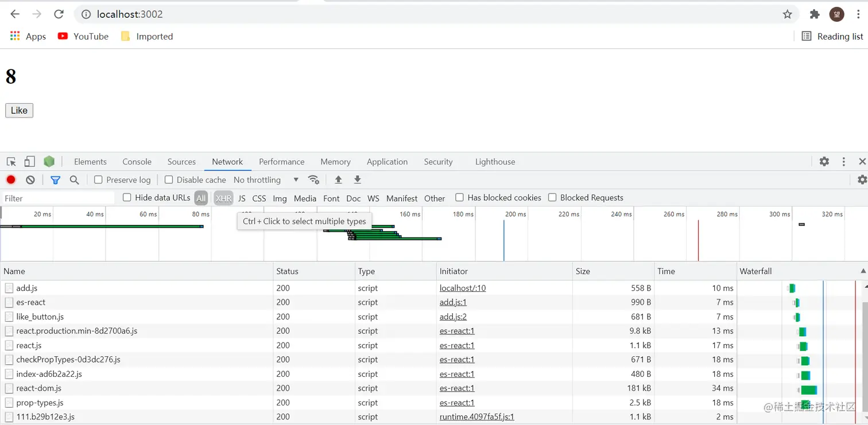Filter requests by JS type
Image resolution: width=868 pixels, height=425 pixels.
point(242,198)
